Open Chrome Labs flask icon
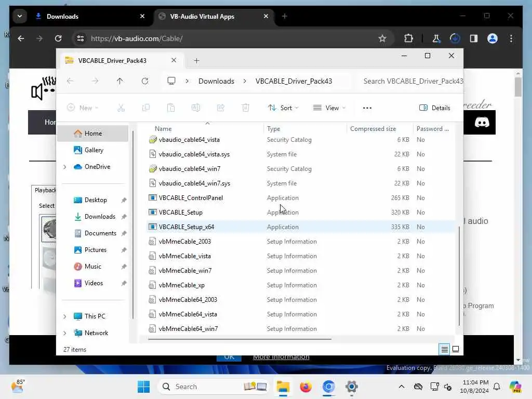The image size is (532, 399). click(x=436, y=38)
